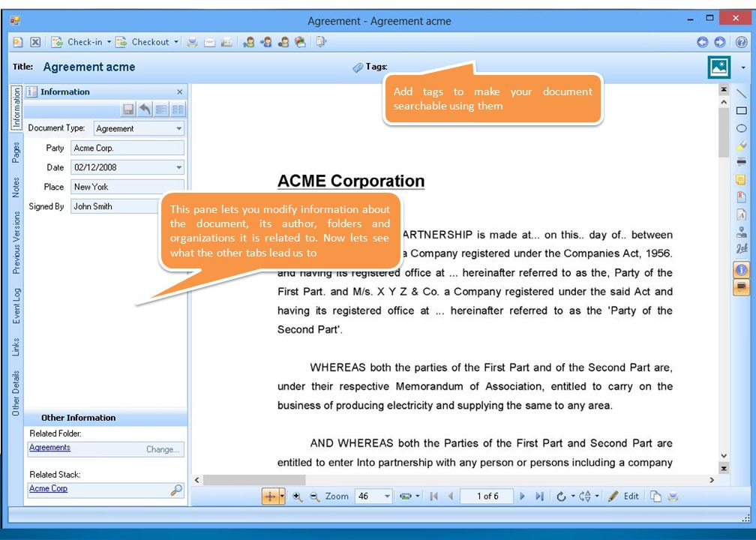Click the document export icon in top toolbar

tap(321, 43)
